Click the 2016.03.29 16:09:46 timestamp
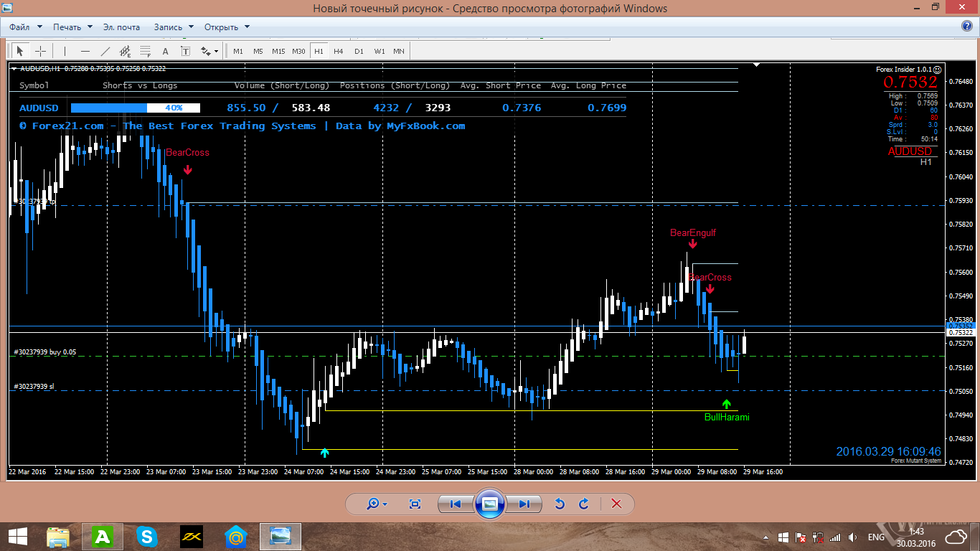The image size is (980, 551). point(888,451)
